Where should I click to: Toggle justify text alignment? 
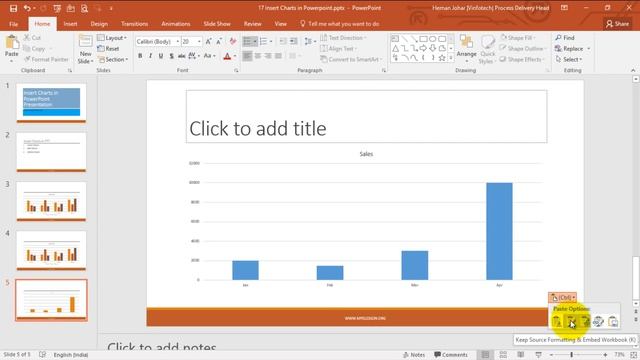click(278, 56)
